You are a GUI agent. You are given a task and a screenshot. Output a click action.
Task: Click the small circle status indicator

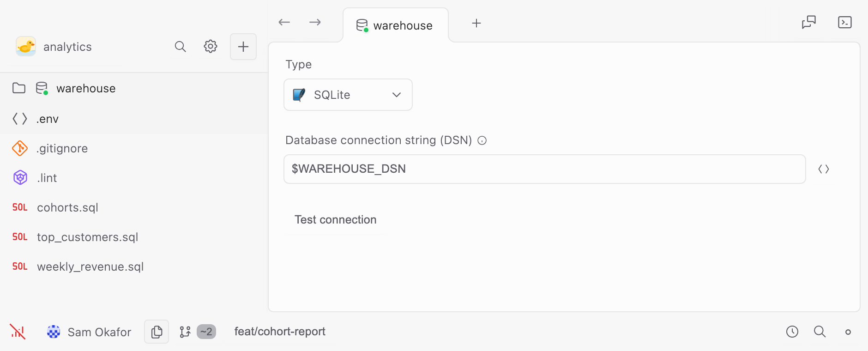point(848,332)
